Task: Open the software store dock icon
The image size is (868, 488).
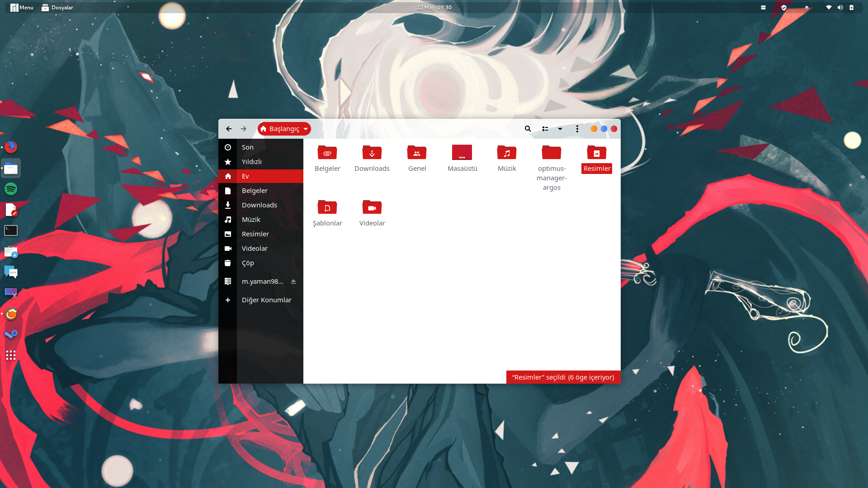Action: (x=11, y=251)
